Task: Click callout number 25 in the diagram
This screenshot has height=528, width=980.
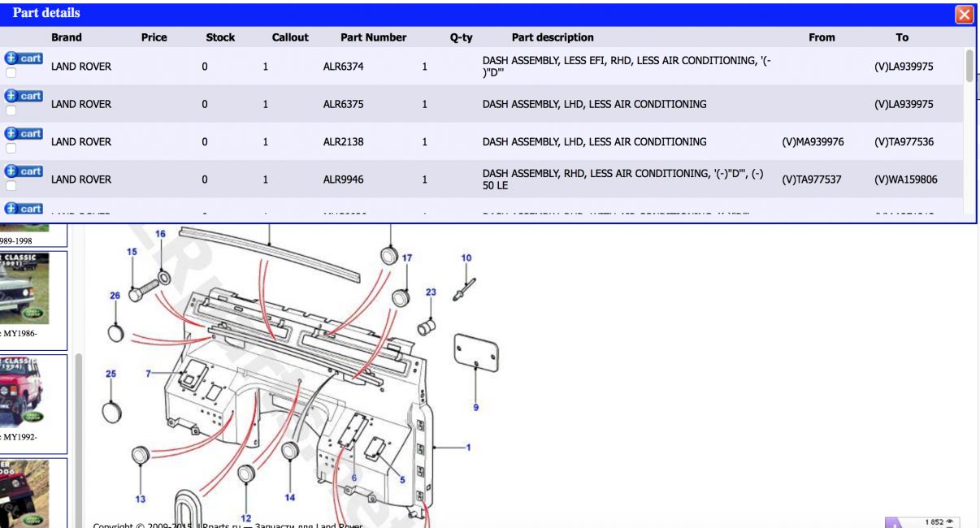Action: pos(111,374)
